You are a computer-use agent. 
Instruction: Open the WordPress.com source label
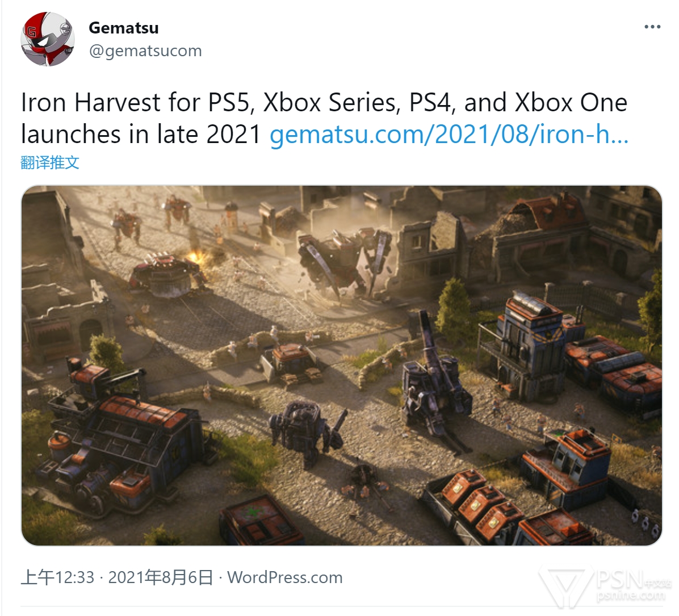(285, 577)
